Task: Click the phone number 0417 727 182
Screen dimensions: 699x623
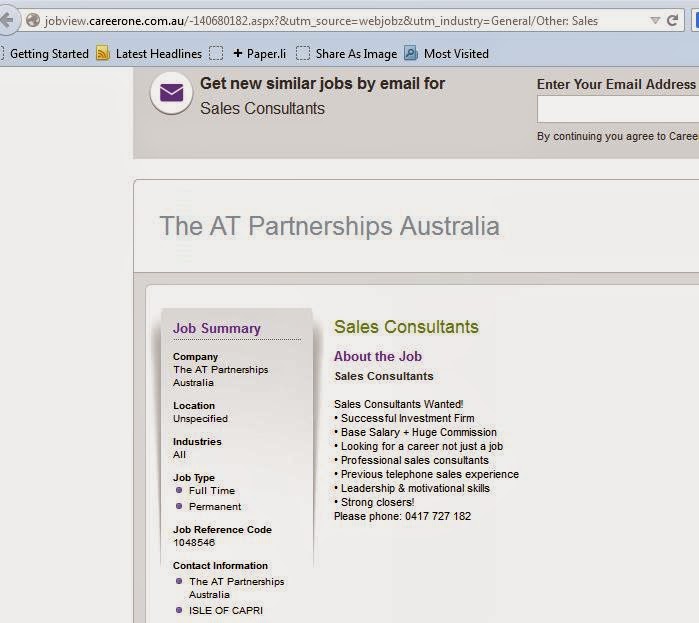Action: tap(438, 516)
